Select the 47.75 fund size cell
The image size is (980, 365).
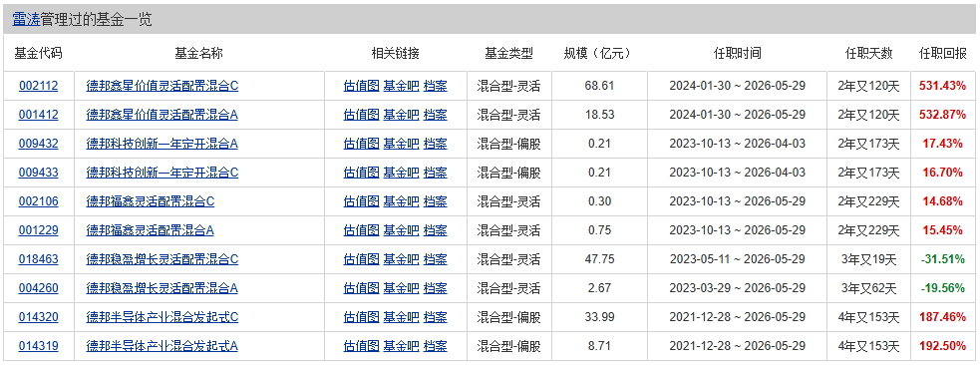[599, 259]
